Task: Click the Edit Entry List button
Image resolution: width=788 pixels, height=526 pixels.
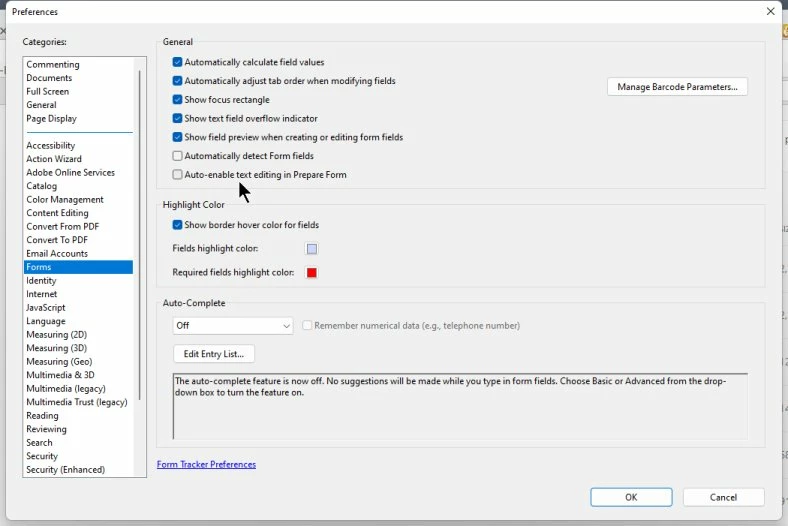Action: (x=214, y=354)
